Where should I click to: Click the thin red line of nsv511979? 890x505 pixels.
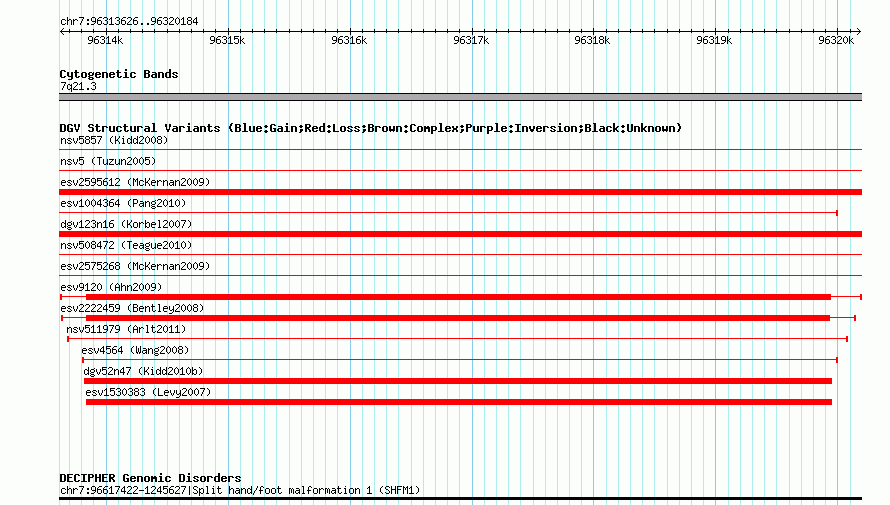[x=457, y=339]
